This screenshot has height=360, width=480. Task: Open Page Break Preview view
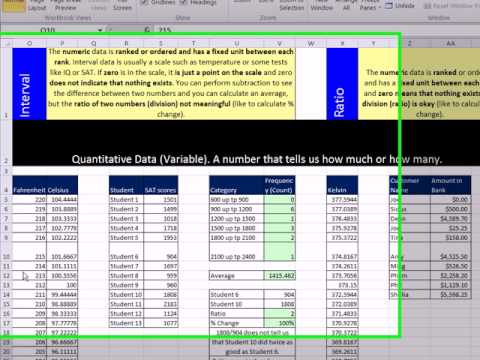[x=66, y=5]
